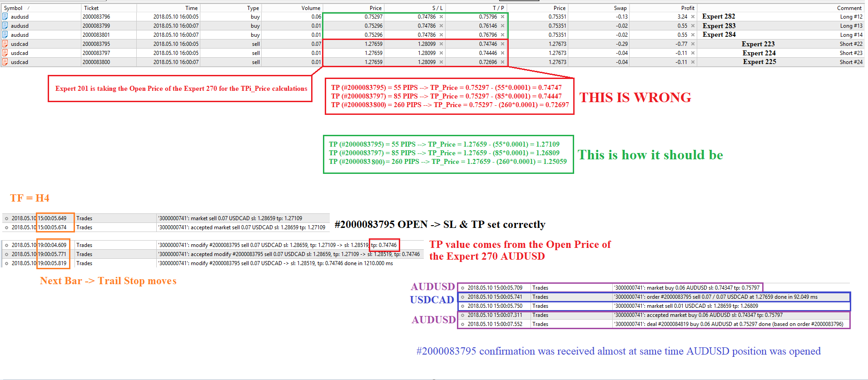Image resolution: width=868 pixels, height=380 pixels.
Task: Click the order icon for audusd ticket 2000083801
Action: (x=5, y=35)
